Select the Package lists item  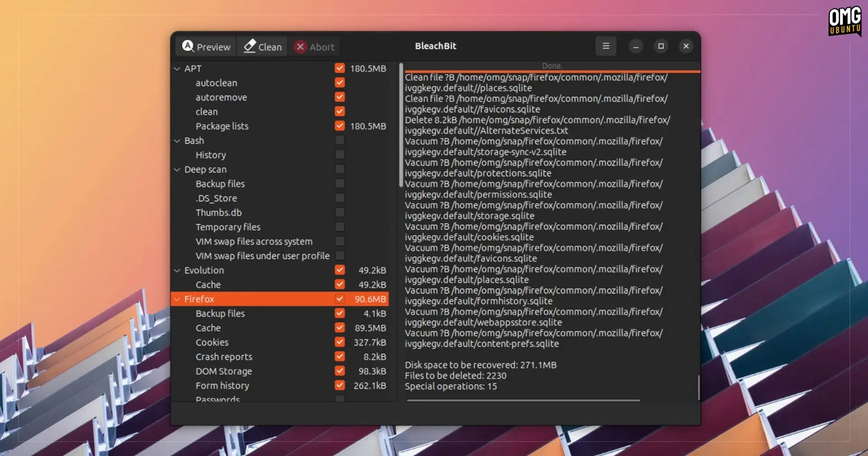(x=222, y=126)
